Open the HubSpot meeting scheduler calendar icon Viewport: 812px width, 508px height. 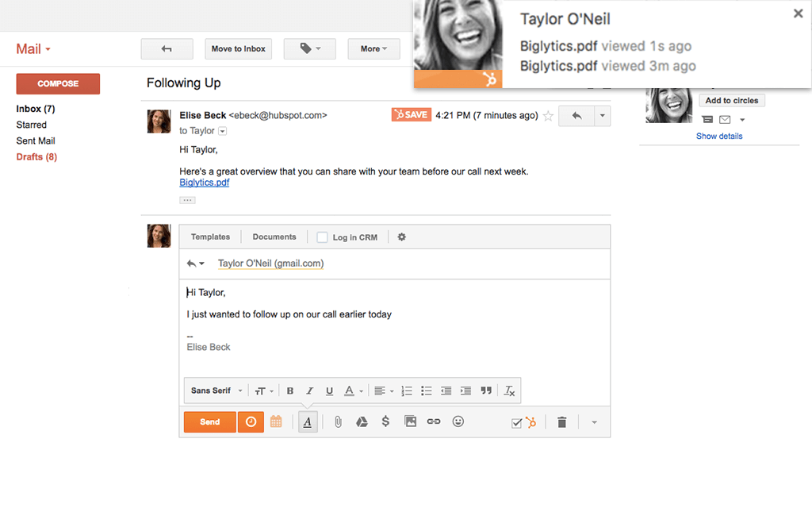(x=276, y=421)
